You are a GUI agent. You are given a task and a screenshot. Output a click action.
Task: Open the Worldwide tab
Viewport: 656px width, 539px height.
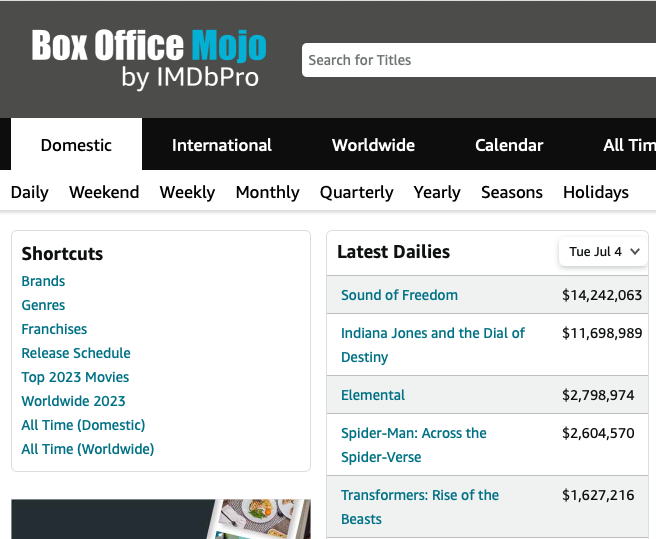373,145
